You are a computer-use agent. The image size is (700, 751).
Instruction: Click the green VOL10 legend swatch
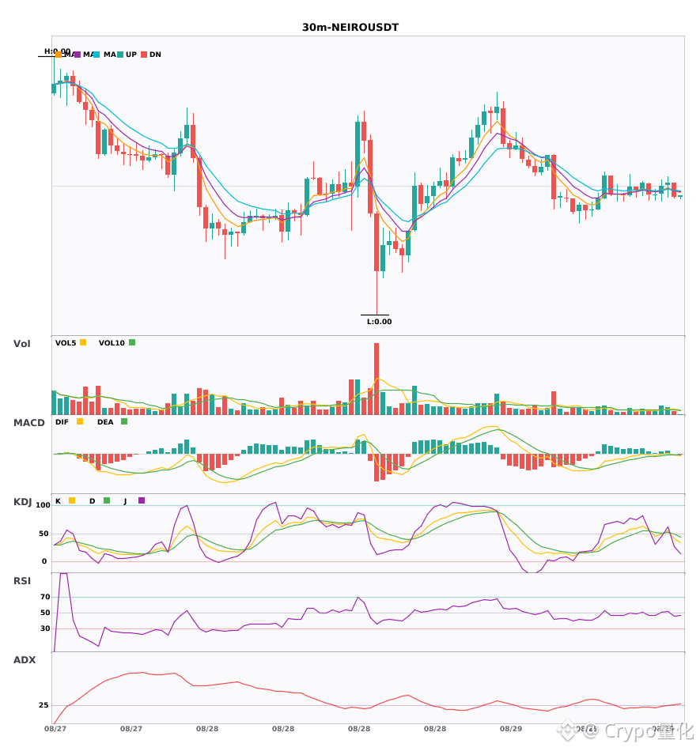coord(132,342)
